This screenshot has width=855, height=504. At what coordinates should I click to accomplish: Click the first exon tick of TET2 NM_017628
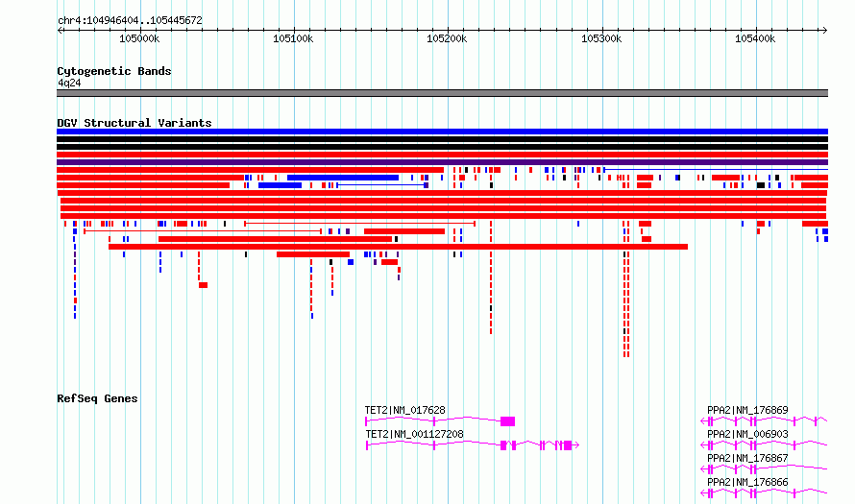click(367, 421)
